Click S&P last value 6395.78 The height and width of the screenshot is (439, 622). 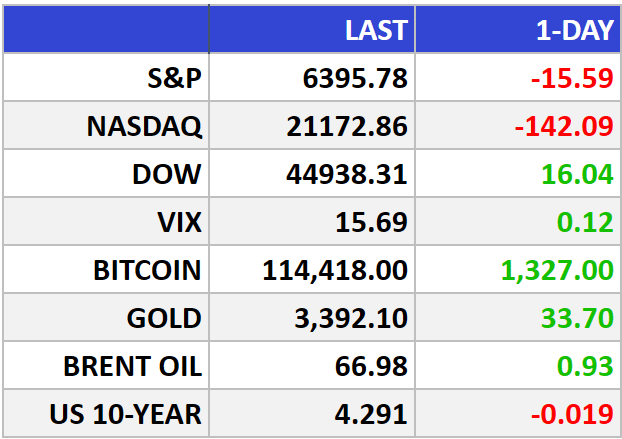point(355,78)
